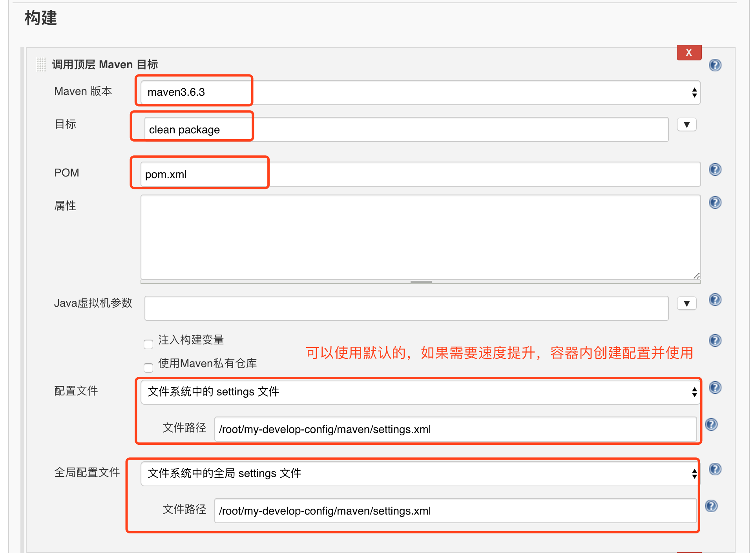Click the 属性 textarea resize bar
The height and width of the screenshot is (553, 756).
point(421,282)
